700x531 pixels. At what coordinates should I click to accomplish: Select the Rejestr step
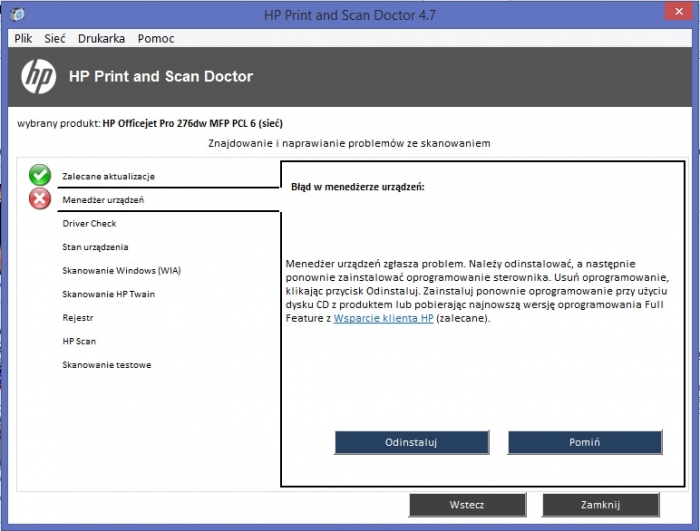coord(78,318)
